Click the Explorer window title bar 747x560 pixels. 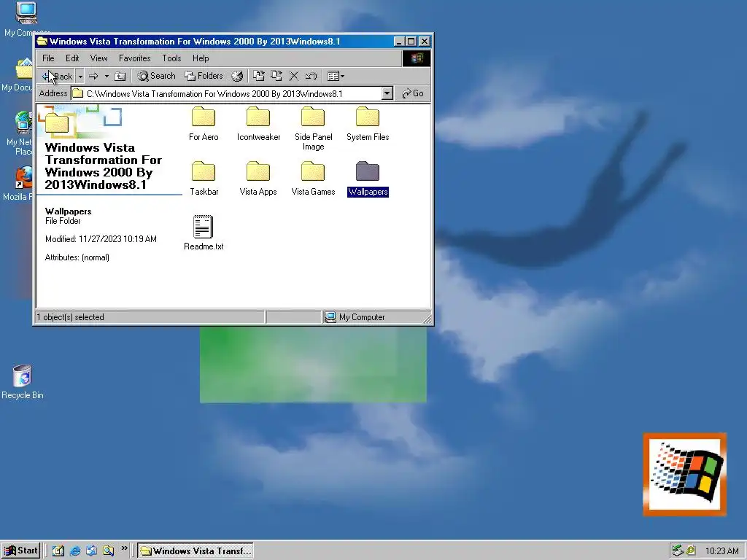pos(214,42)
